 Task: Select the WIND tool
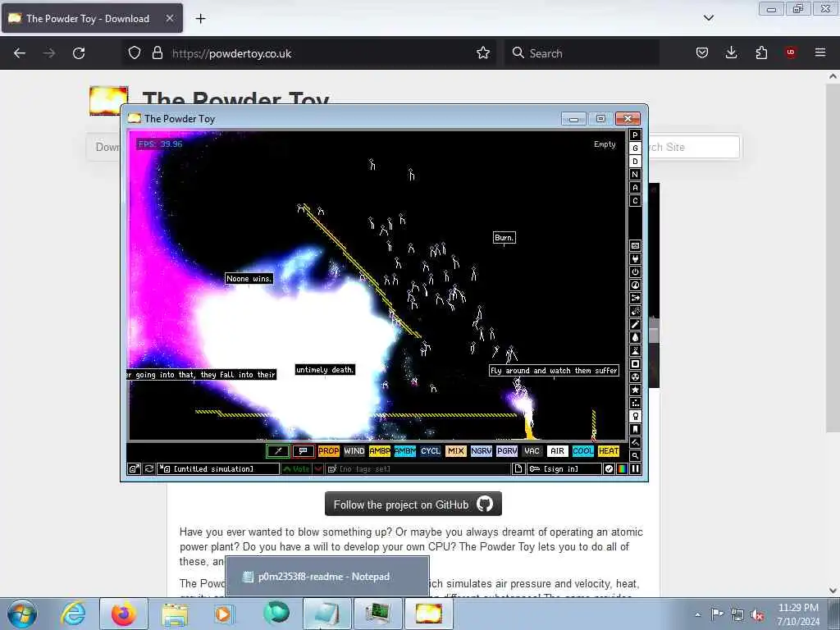click(x=354, y=451)
